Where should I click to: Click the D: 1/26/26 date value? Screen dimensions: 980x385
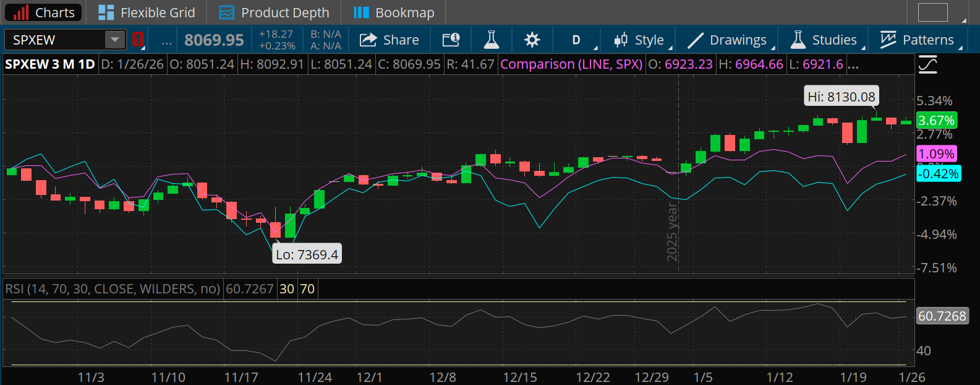click(x=132, y=64)
